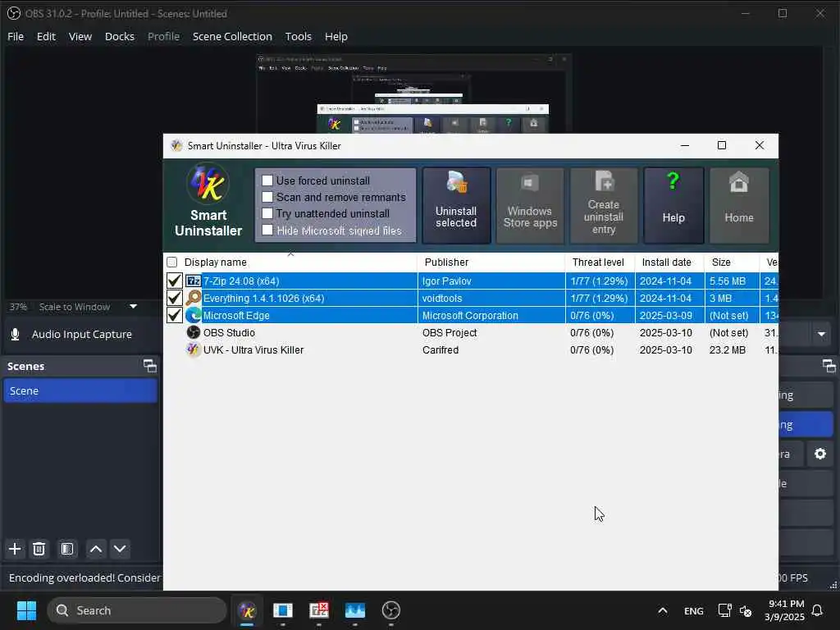The height and width of the screenshot is (630, 840).
Task: Uncheck the 7-Zip 24.08 checkbox
Action: 174,281
